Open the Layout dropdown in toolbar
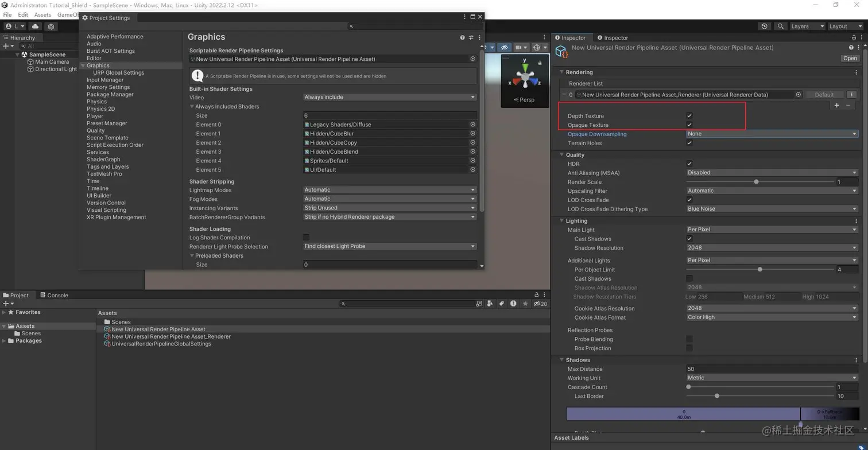Screen dimensions: 868x450 pos(846,26)
